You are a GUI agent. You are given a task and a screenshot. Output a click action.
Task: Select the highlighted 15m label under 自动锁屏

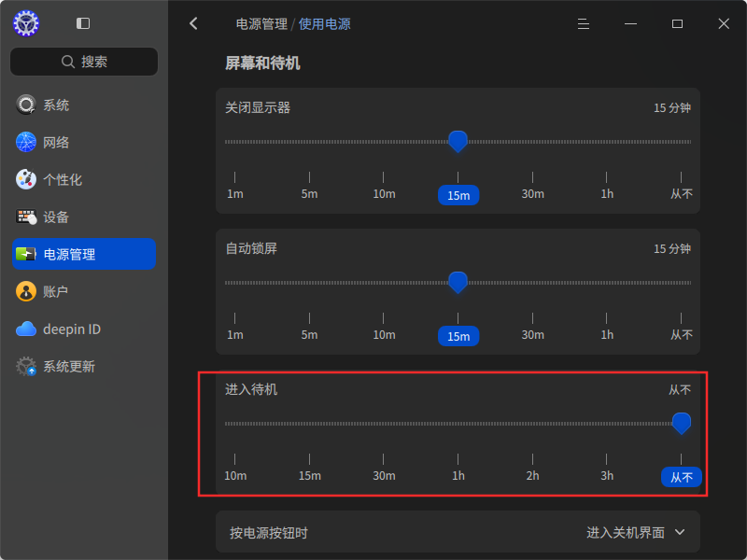[x=458, y=336]
